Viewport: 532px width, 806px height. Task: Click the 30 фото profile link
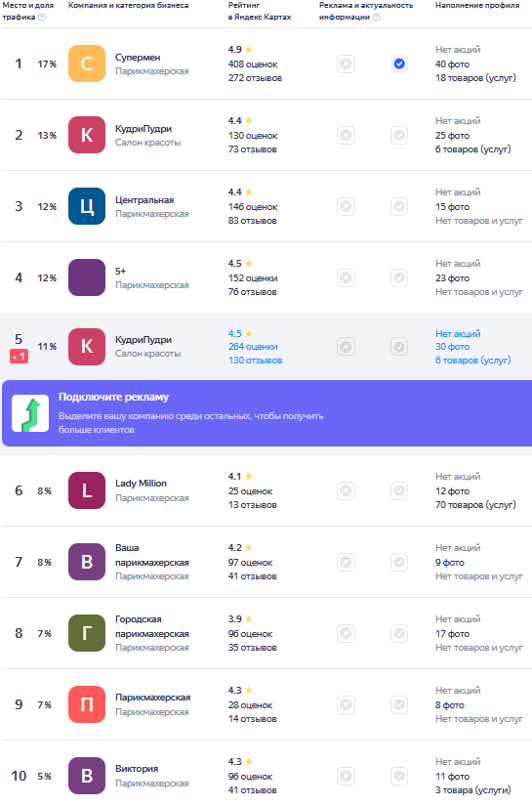452,347
